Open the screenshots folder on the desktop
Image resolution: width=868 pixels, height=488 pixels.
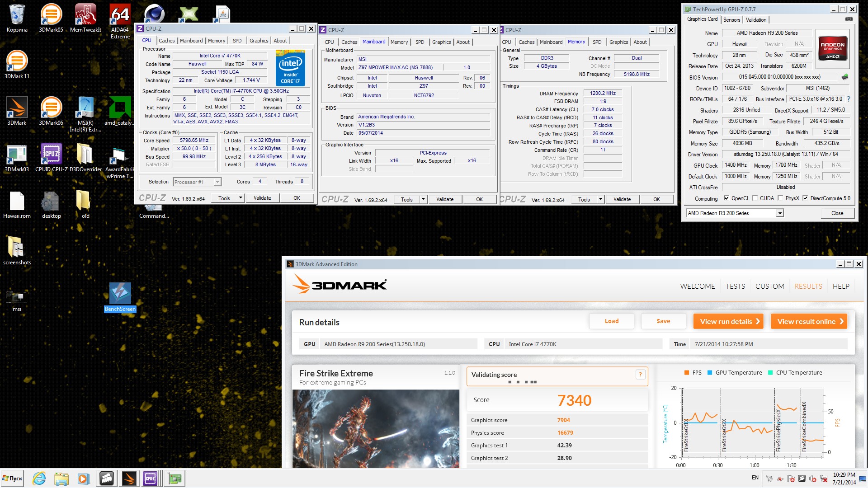click(17, 251)
